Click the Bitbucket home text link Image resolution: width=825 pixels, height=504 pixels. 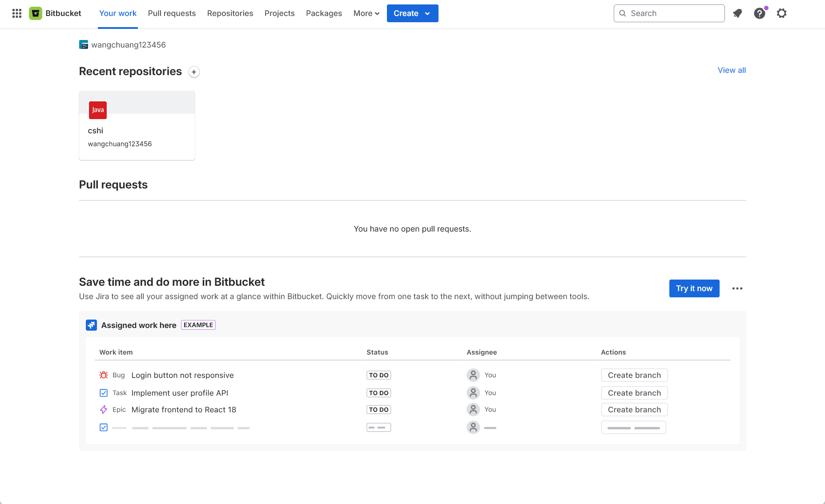(63, 13)
